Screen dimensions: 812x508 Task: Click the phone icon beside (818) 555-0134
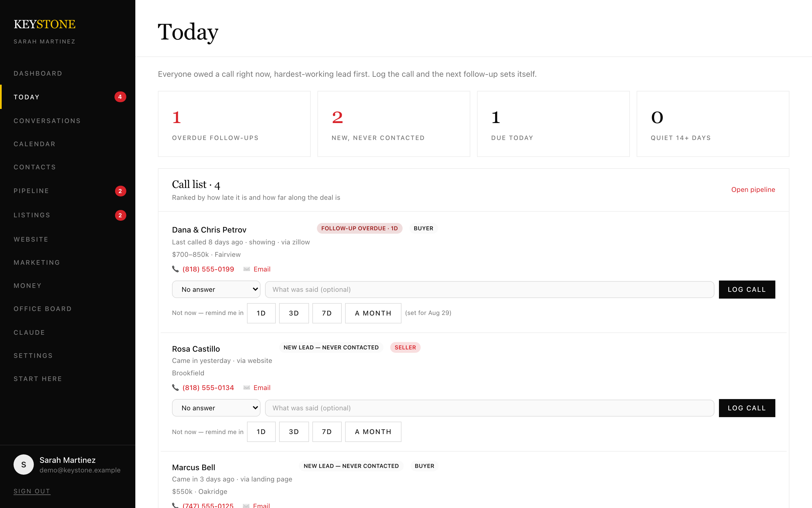point(175,388)
